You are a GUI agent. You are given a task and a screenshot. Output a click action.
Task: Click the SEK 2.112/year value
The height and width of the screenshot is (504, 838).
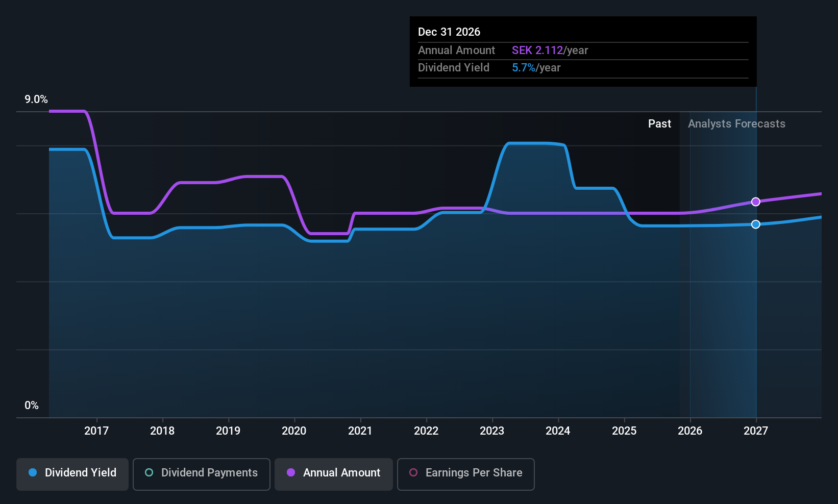tap(550, 51)
